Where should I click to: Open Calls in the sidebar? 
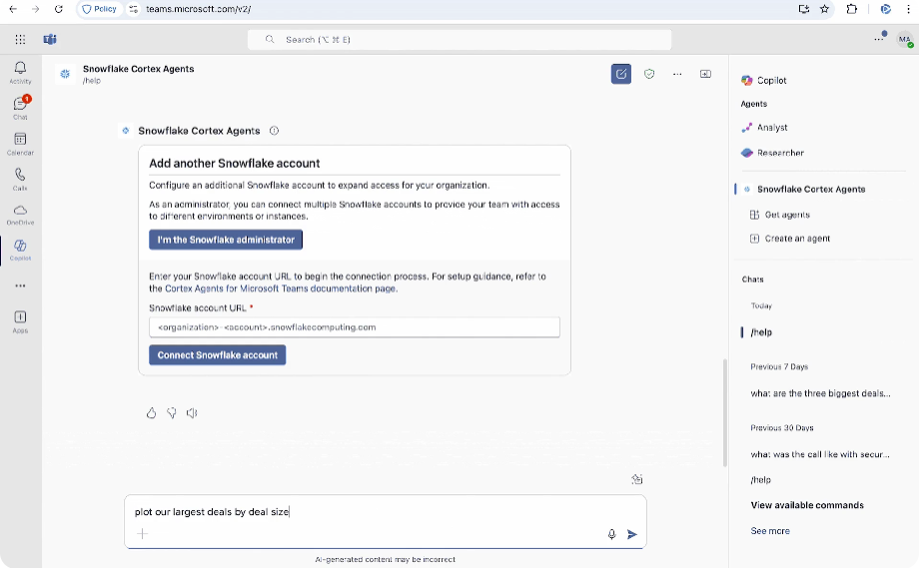(x=20, y=179)
